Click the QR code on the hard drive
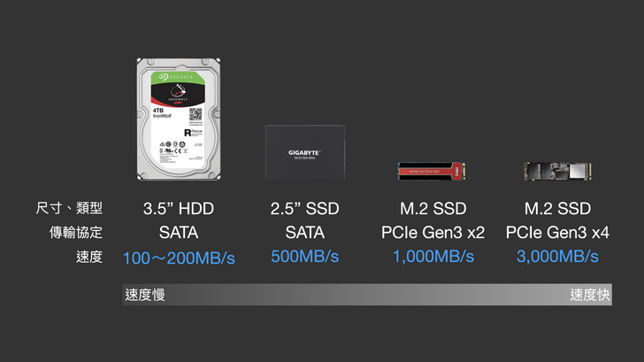The width and height of the screenshot is (644, 362). 195,116
